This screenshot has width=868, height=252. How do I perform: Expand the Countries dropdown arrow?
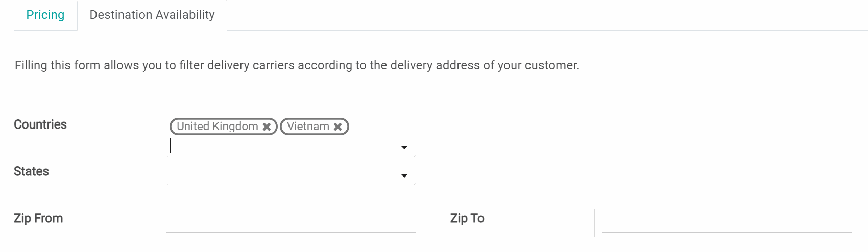[404, 147]
